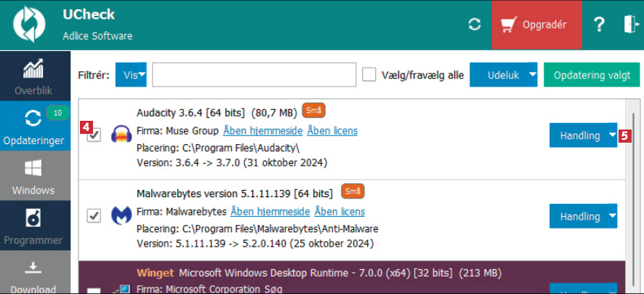
Task: Go to the Programmer sidebar tab
Action: [33, 226]
